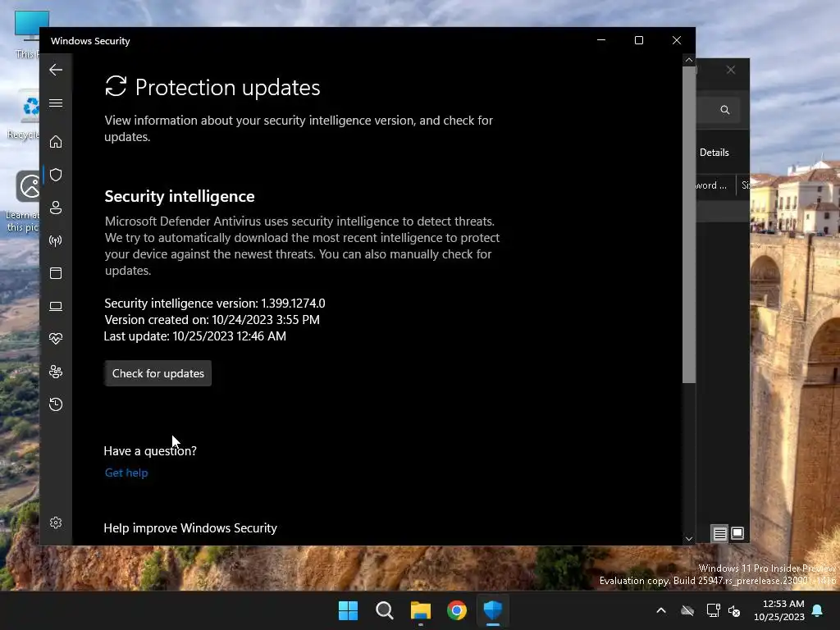Viewport: 840px width, 630px height.
Task: Click Windows Security taskbar icon
Action: [x=493, y=610]
